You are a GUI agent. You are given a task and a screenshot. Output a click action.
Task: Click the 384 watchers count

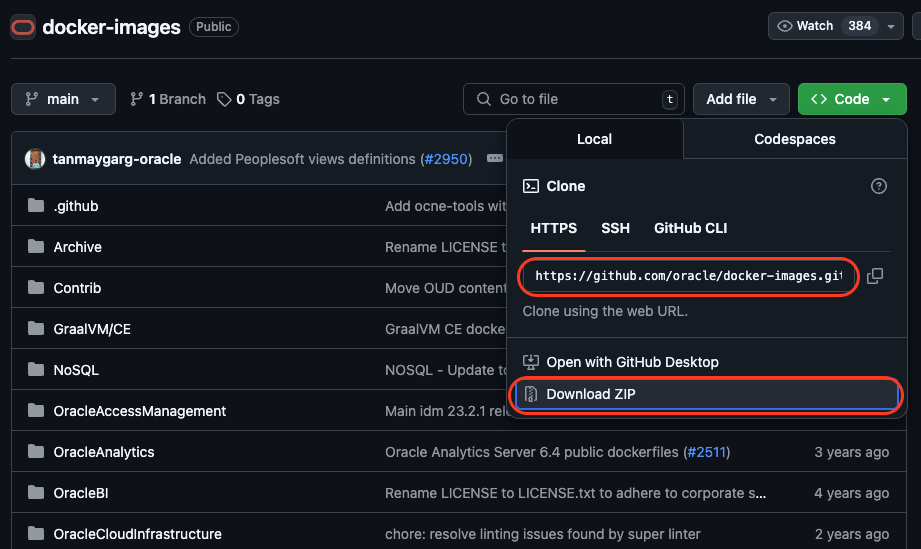point(859,26)
